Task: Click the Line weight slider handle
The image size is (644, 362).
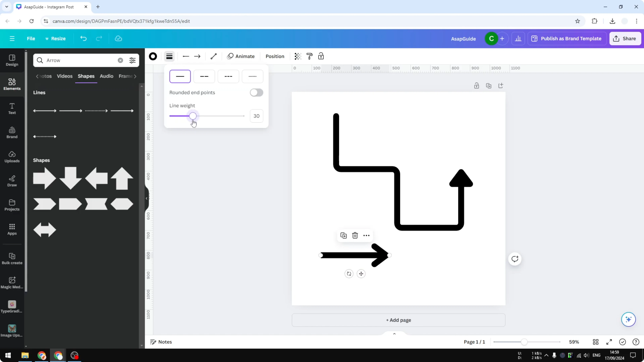Action: click(193, 116)
